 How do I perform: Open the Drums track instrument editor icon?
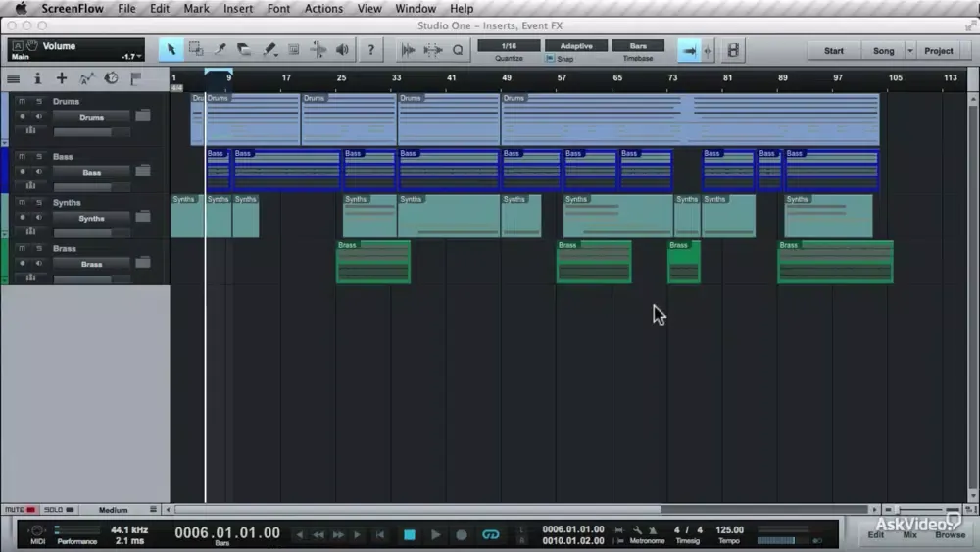coord(30,130)
